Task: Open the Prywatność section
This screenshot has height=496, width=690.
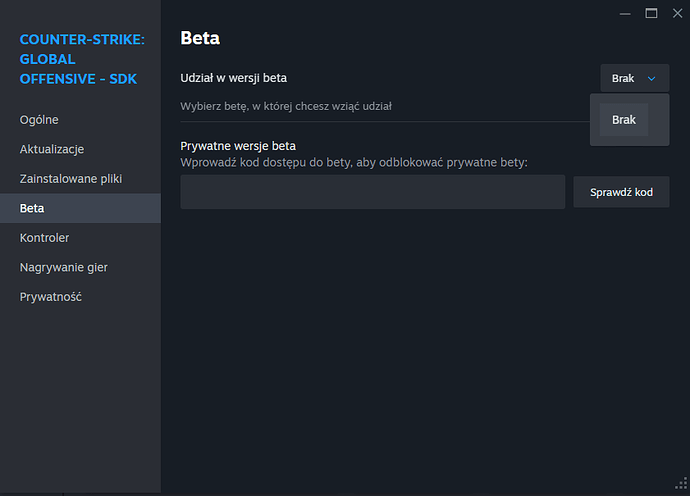Action: [80, 297]
